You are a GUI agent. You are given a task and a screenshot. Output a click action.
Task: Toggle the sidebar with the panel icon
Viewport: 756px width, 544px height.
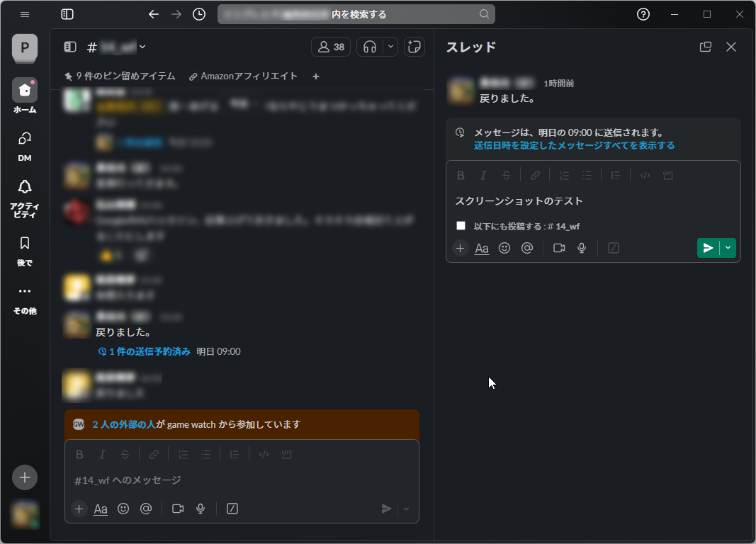click(67, 13)
